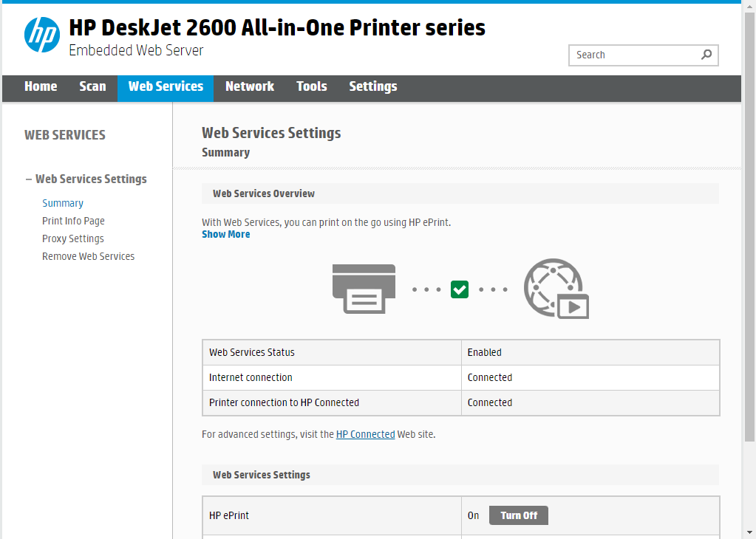The width and height of the screenshot is (756, 539).
Task: Expand overview with Show More
Action: (x=225, y=234)
